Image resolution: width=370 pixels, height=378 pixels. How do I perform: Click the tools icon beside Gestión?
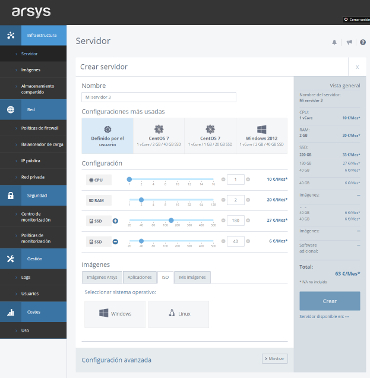click(11, 259)
